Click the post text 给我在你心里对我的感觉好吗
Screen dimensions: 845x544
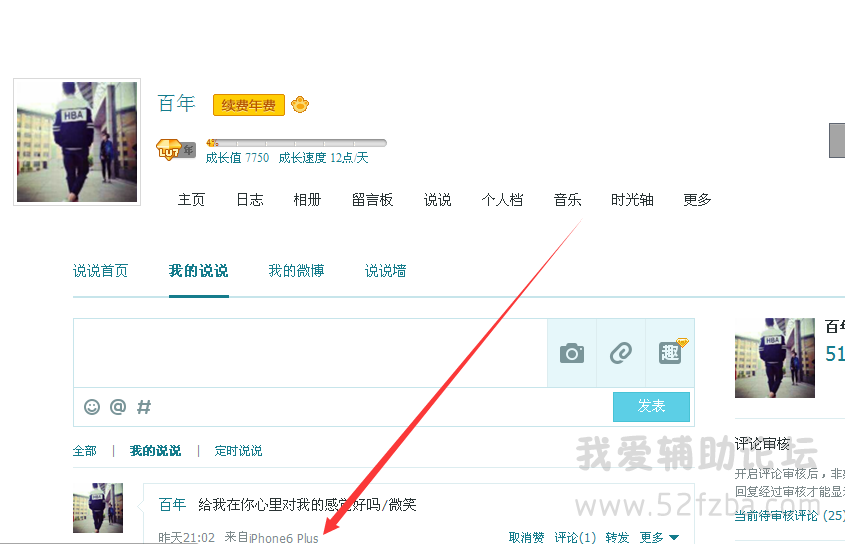[x=289, y=505]
